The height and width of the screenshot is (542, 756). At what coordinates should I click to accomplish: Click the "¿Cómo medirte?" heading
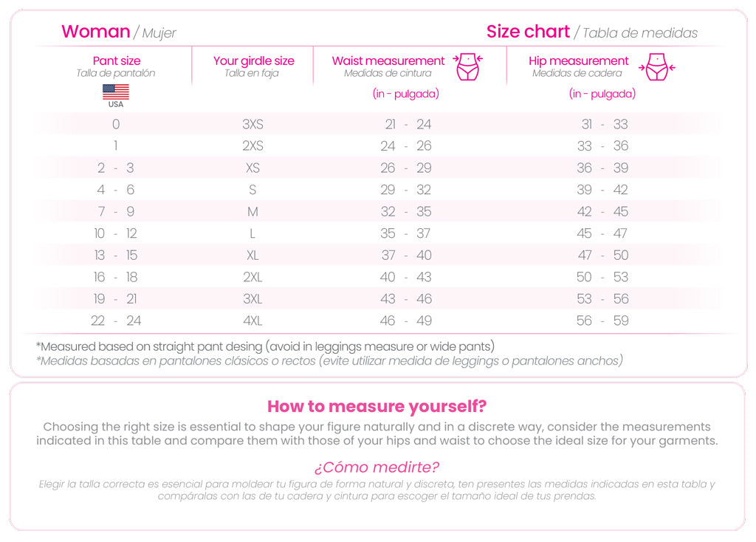click(377, 467)
